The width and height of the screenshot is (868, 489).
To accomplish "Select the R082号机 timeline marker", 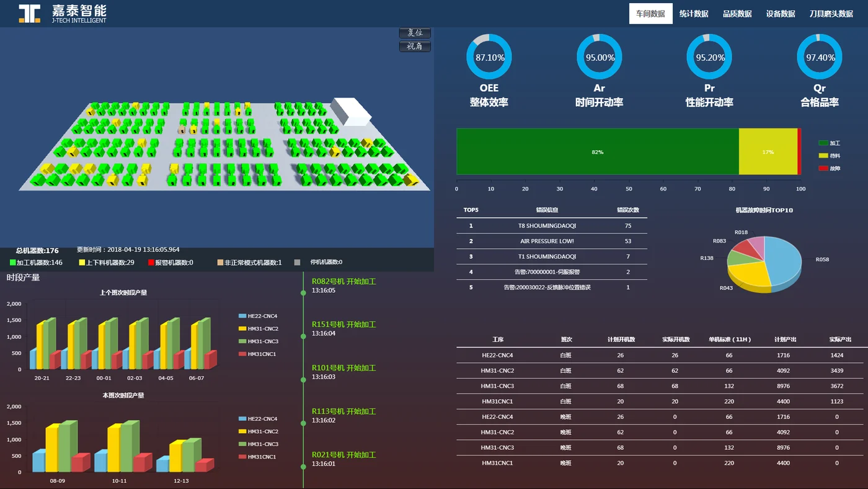I will click(303, 293).
